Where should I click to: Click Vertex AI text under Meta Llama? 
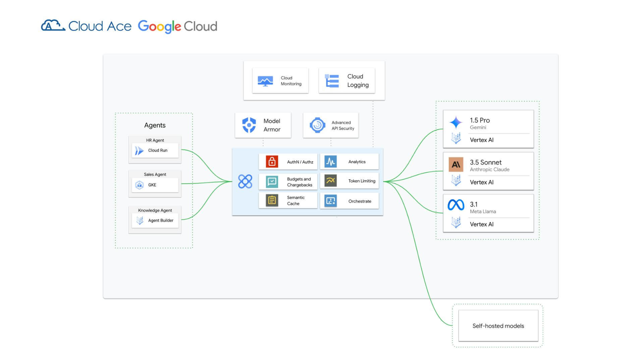click(481, 224)
